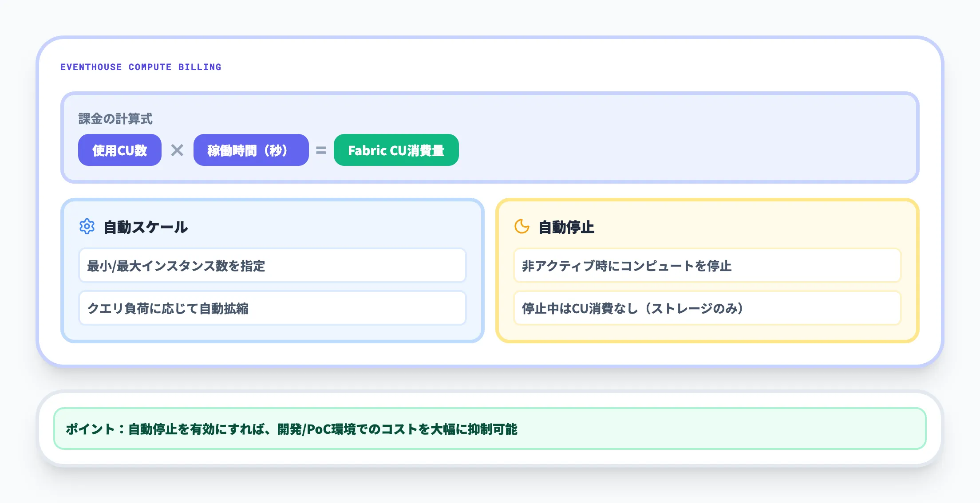Click the moon icon beside 自動停止
The width and height of the screenshot is (980, 503).
(x=522, y=227)
